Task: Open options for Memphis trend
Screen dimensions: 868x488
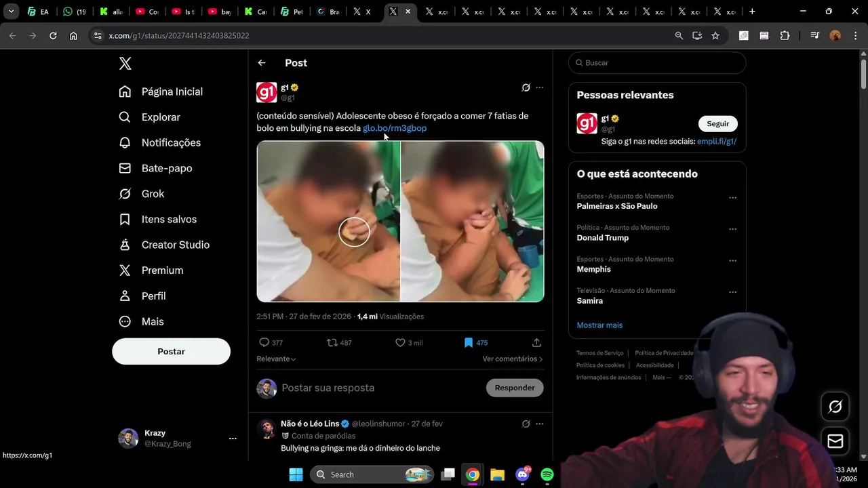Action: [x=732, y=261]
